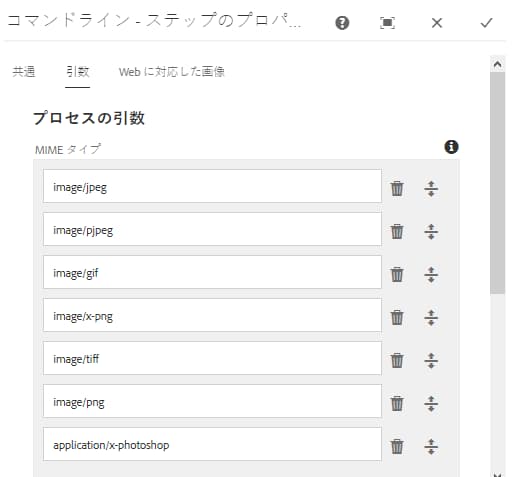Edit the image/tiff input field
Image resolution: width=514 pixels, height=477 pixels.
tap(212, 358)
